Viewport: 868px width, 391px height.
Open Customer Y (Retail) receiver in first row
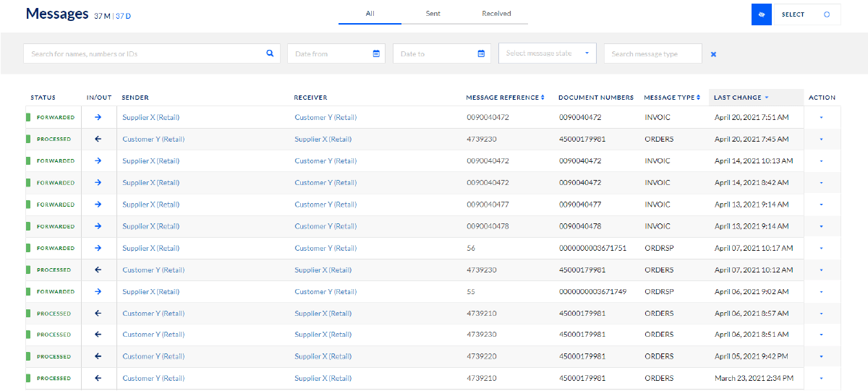[325, 117]
